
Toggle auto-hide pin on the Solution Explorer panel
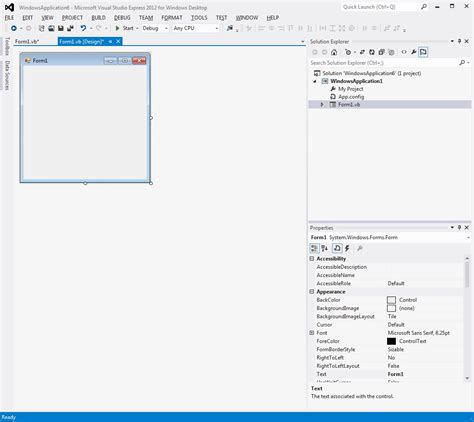pyautogui.click(x=459, y=41)
